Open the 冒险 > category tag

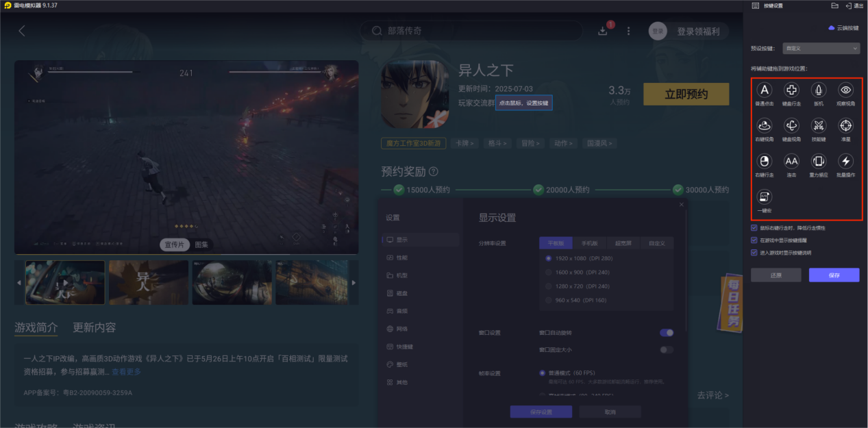(530, 143)
